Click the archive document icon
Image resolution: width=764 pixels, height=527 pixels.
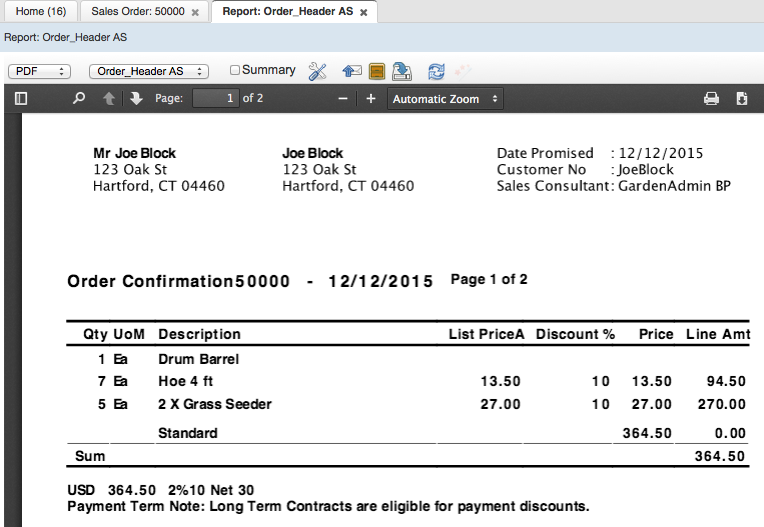[x=377, y=71]
